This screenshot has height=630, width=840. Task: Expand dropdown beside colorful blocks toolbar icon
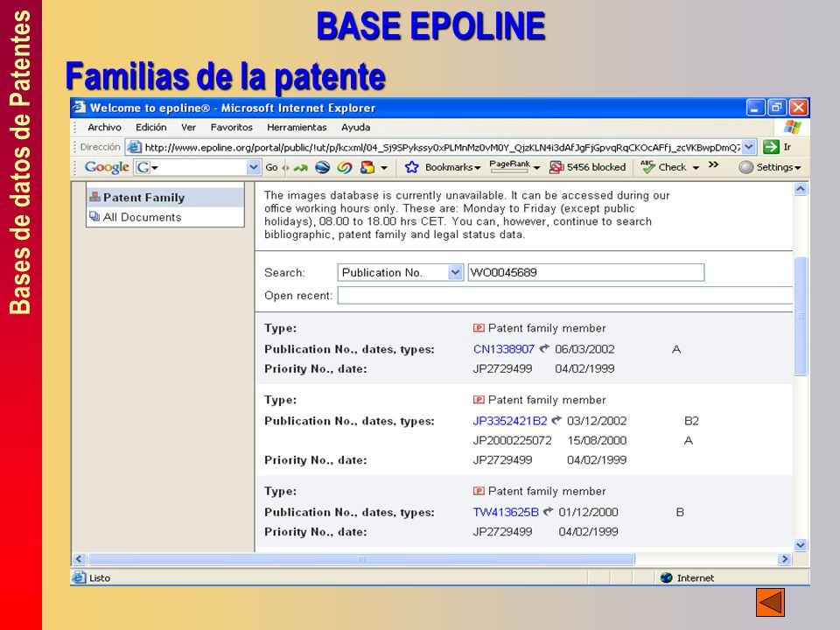pos(384,168)
